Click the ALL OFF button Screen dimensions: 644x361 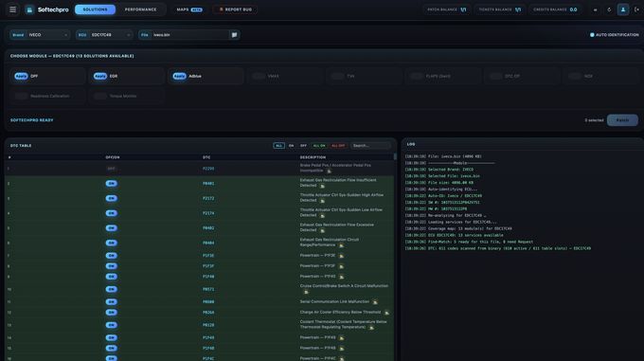coord(338,146)
